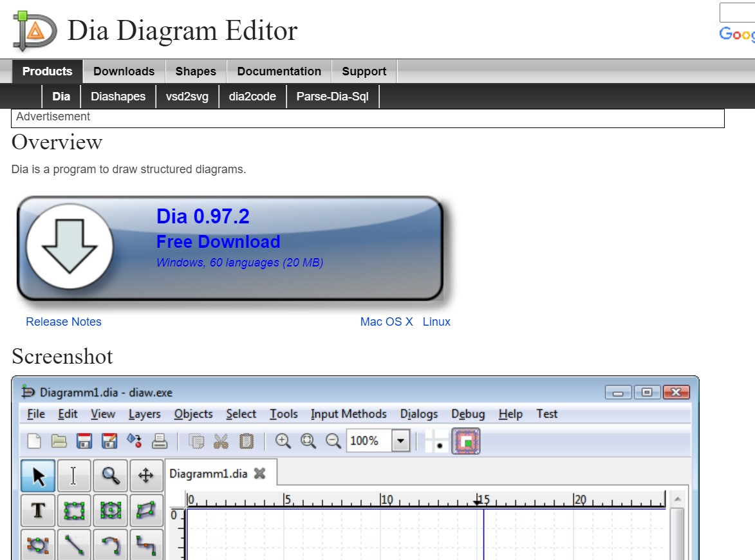Click the Save diagram floppy icon

click(x=84, y=441)
